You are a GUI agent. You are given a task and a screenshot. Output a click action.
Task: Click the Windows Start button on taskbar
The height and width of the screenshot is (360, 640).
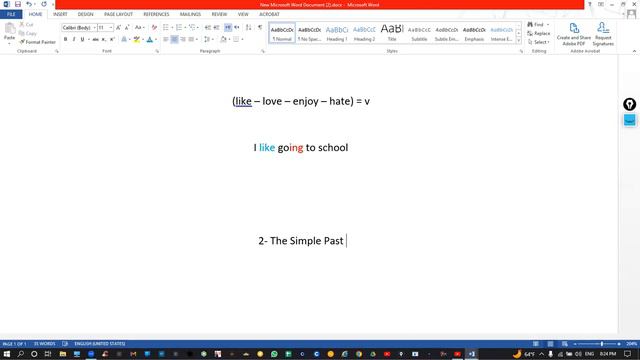click(7, 354)
